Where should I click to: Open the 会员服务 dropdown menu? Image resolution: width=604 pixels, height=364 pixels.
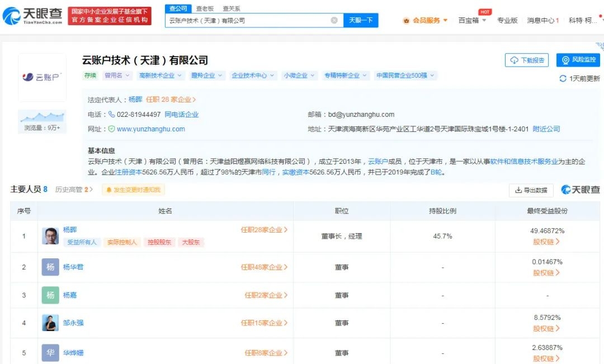pyautogui.click(x=426, y=21)
